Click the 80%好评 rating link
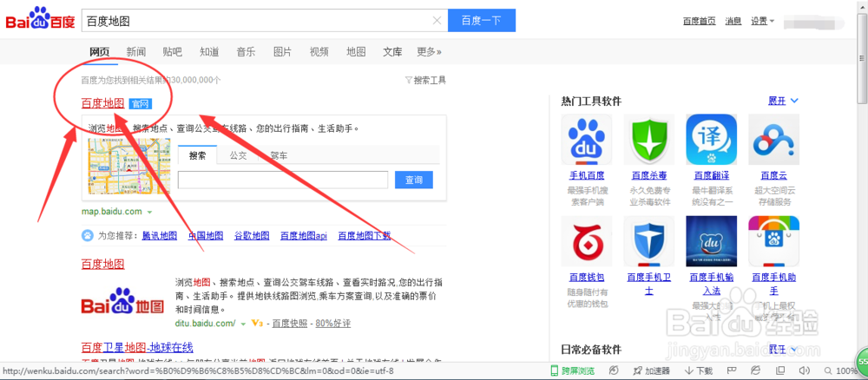 pyautogui.click(x=332, y=324)
